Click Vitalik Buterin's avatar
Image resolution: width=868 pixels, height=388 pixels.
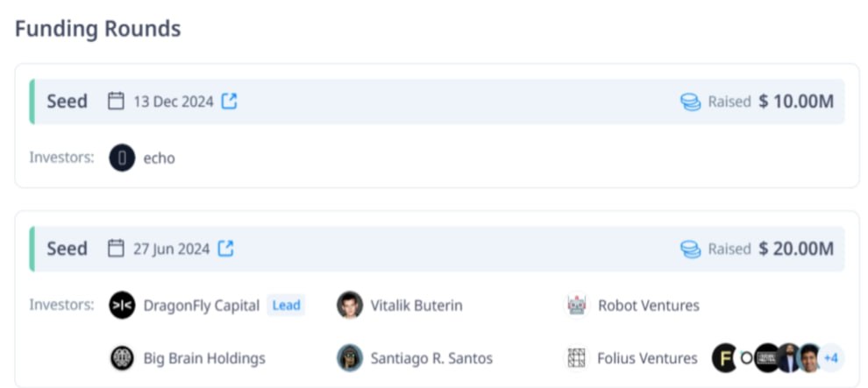point(350,305)
